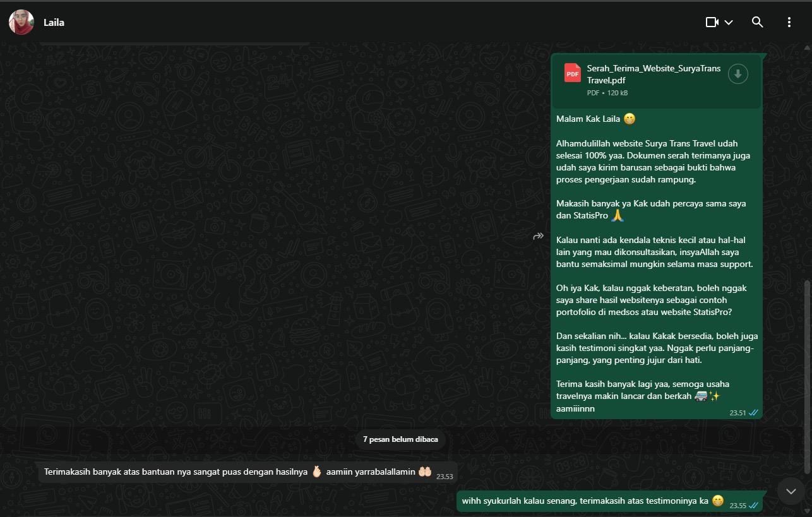
Task: Click read checkmarks on the 23.55 message
Action: (753, 506)
